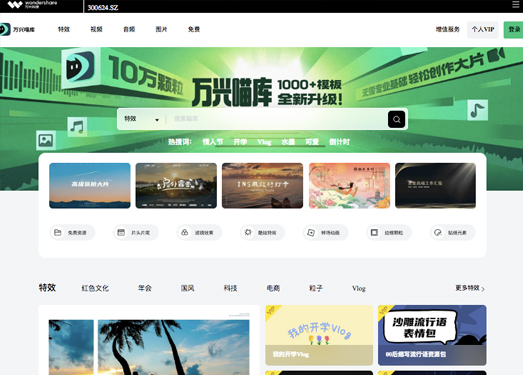The width and height of the screenshot is (523, 375).
Task: Open the 特效 menu in the navigation
Action: click(64, 29)
